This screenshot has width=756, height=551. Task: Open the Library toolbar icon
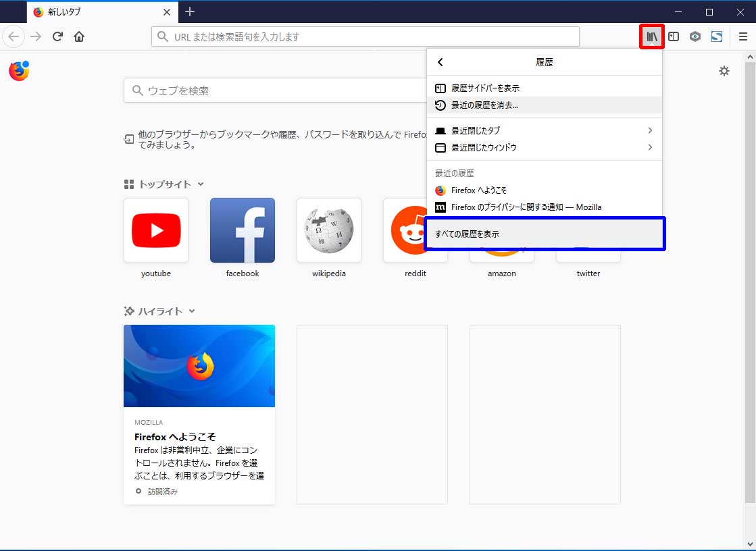tap(652, 36)
